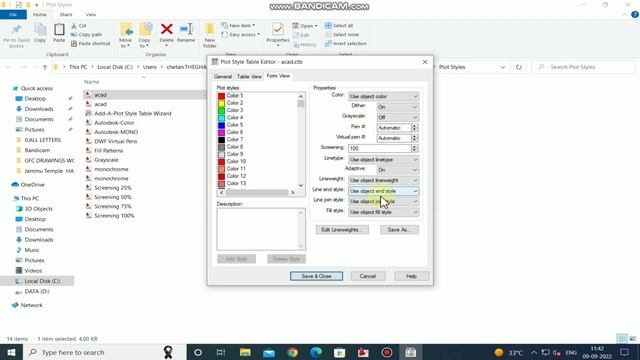Open the Fill style dropdown
The image size is (640, 360).
383,212
